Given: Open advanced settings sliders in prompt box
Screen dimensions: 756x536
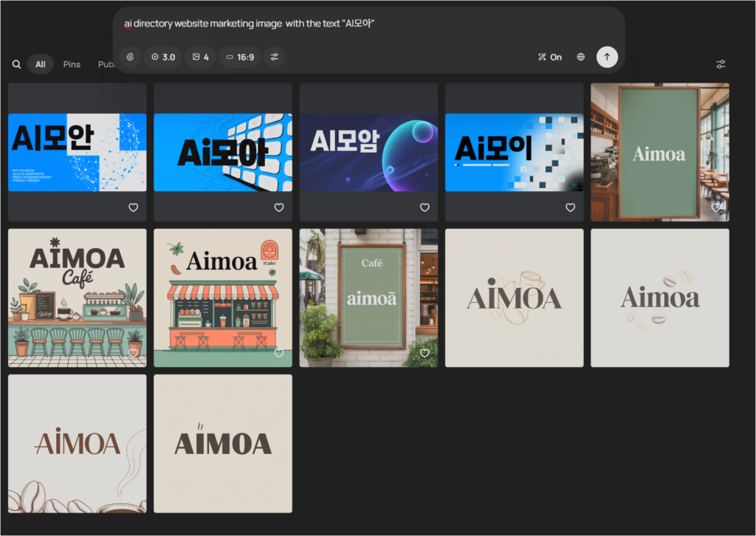Looking at the screenshot, I should [274, 57].
